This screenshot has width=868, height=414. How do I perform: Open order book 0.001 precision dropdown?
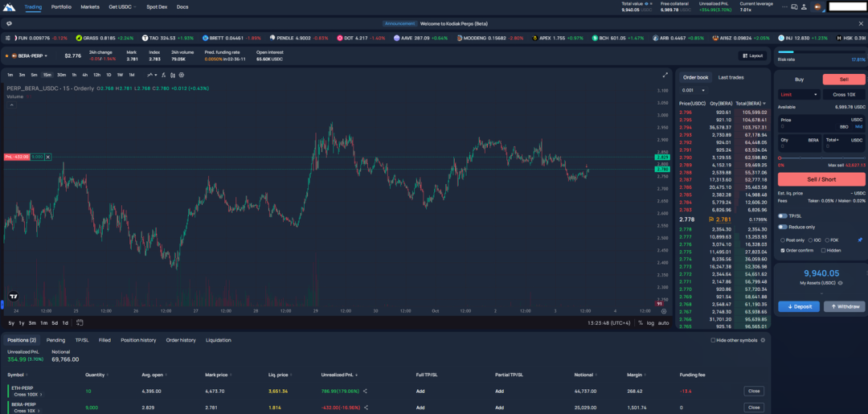pyautogui.click(x=694, y=90)
